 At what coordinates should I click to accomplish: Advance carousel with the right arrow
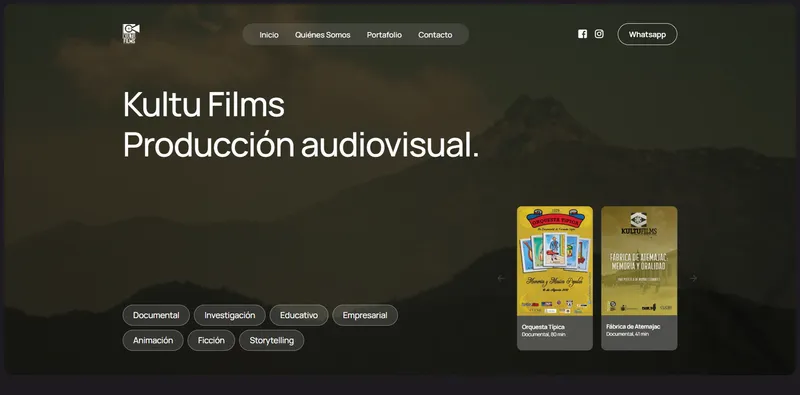pyautogui.click(x=693, y=278)
